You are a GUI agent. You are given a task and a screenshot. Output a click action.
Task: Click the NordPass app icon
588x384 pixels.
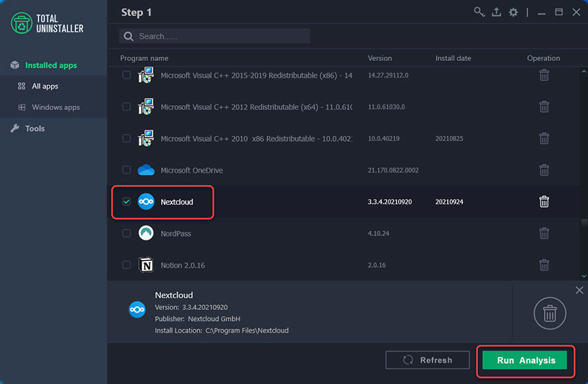click(146, 233)
